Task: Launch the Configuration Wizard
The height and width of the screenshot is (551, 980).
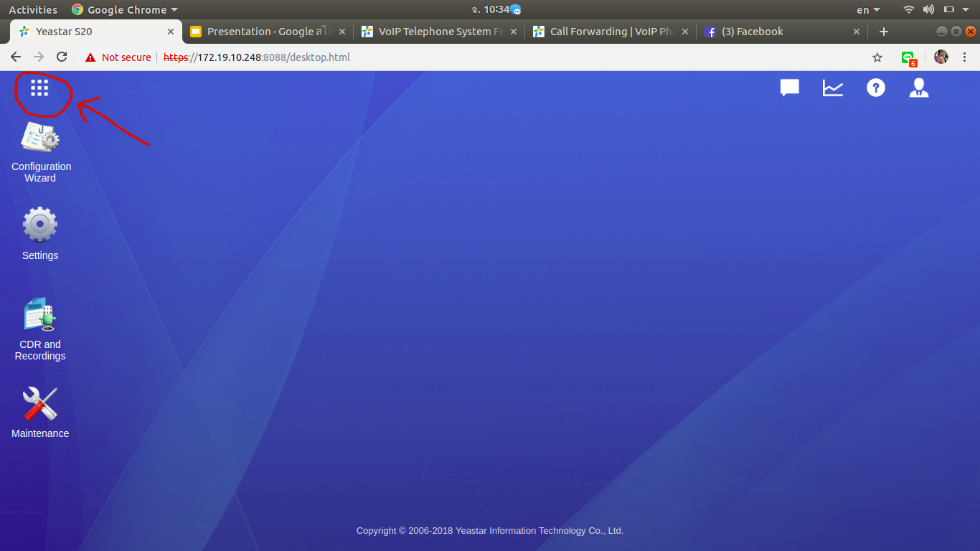Action: click(40, 152)
